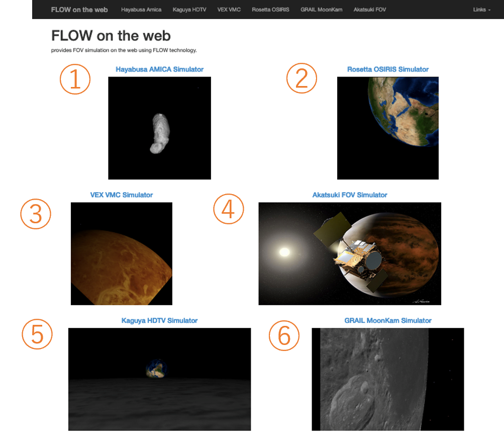Click the Akatsuki spacecraft illustration thumbnail
Screen dimensions: 504x439
(350, 254)
